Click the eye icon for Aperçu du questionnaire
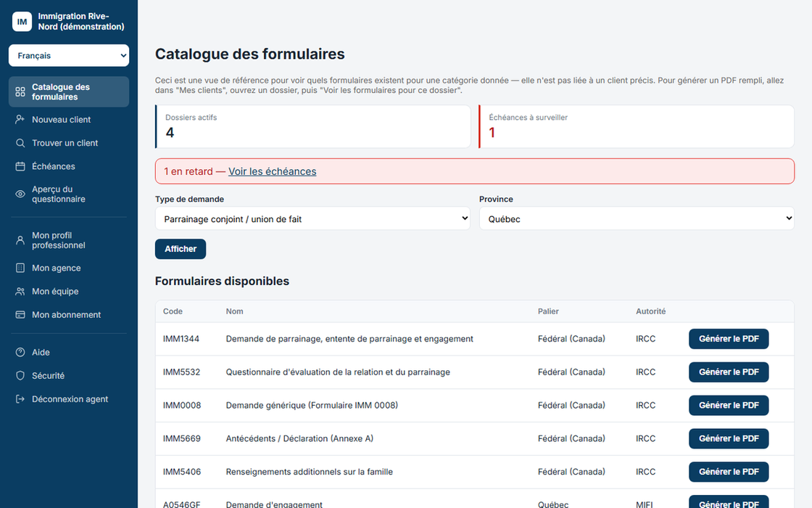Image resolution: width=812 pixels, height=508 pixels. tap(20, 194)
